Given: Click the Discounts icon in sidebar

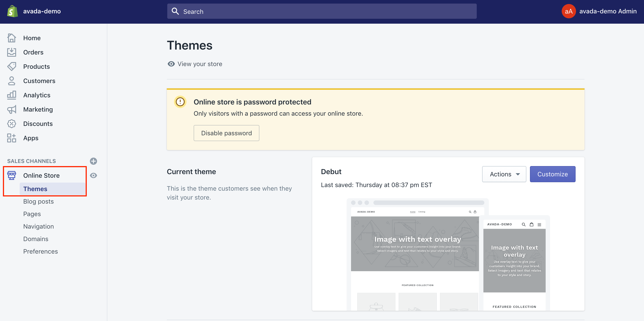Looking at the screenshot, I should [11, 123].
